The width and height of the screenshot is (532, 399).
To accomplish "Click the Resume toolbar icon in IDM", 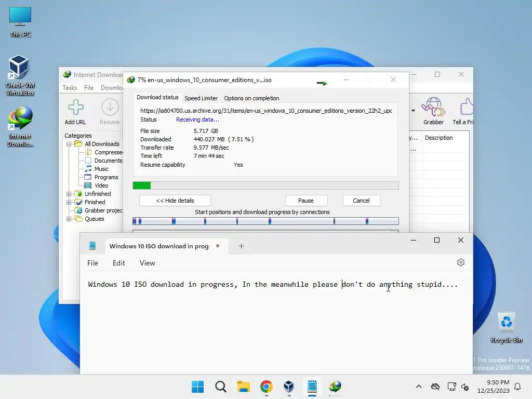I will pos(110,112).
